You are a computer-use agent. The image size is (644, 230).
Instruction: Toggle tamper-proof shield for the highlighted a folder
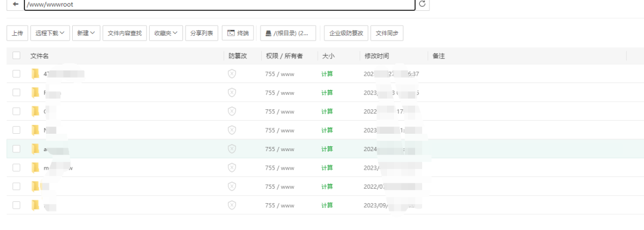[x=232, y=149]
